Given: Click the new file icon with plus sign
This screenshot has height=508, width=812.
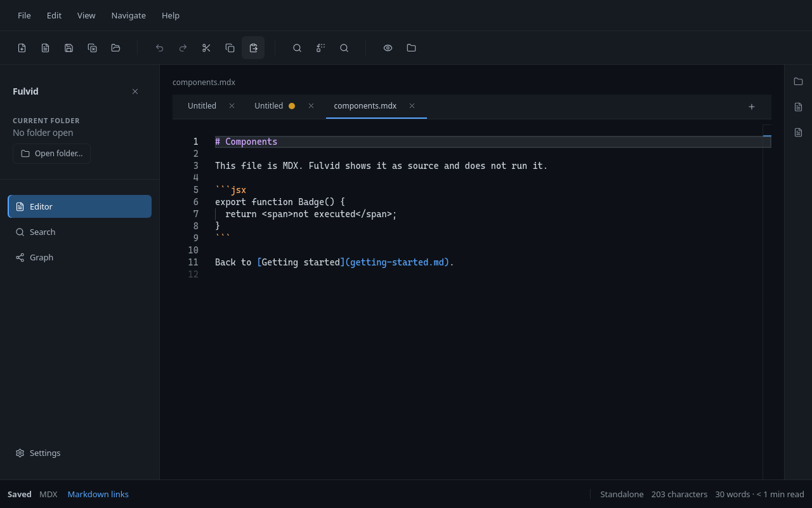Looking at the screenshot, I should [22, 48].
